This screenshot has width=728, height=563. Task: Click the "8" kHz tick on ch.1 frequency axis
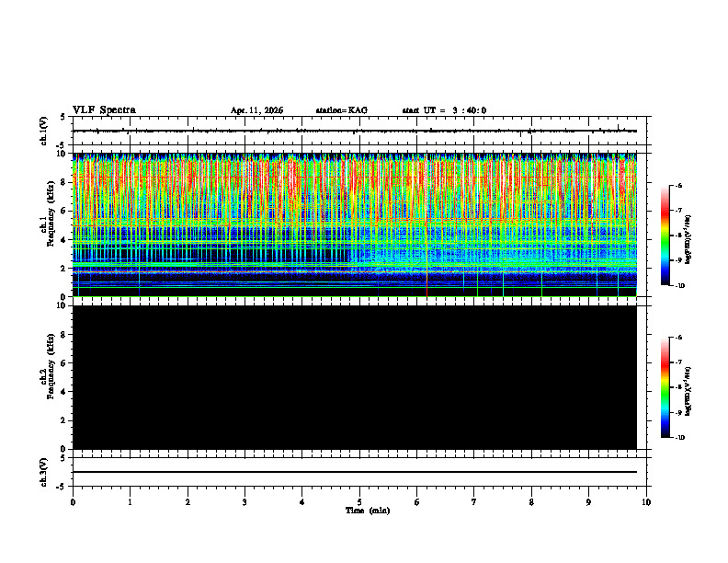coord(64,182)
